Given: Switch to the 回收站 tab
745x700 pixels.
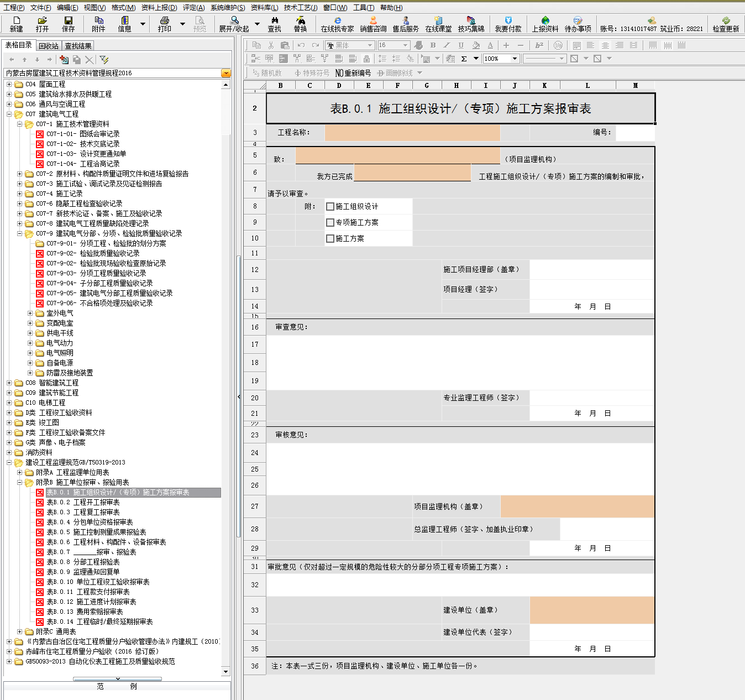Looking at the screenshot, I should 49,46.
